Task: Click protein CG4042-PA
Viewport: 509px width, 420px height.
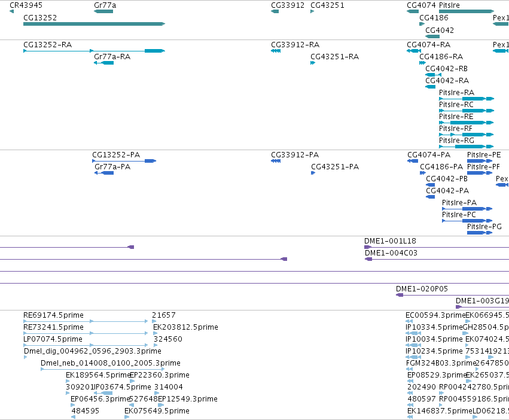Action: click(x=430, y=197)
